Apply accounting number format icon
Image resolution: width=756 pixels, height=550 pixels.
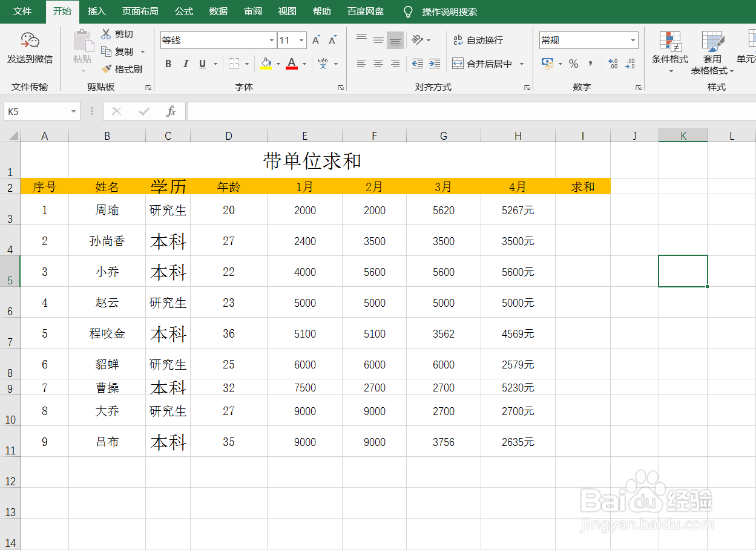(547, 64)
